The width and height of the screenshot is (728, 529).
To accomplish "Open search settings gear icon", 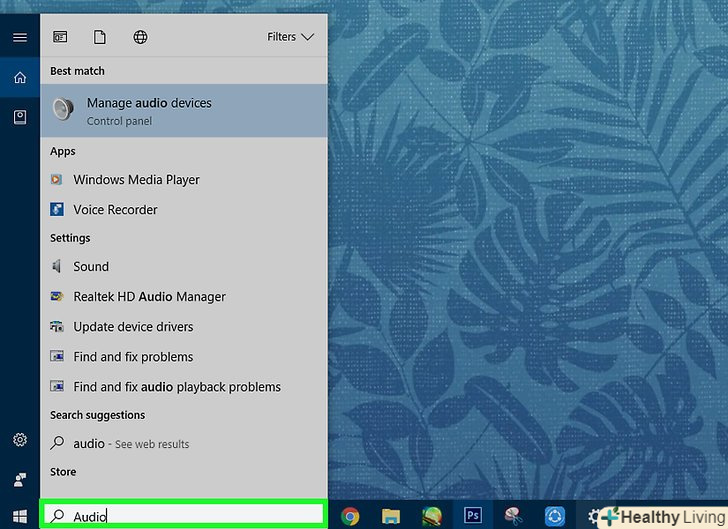I will tap(19, 440).
